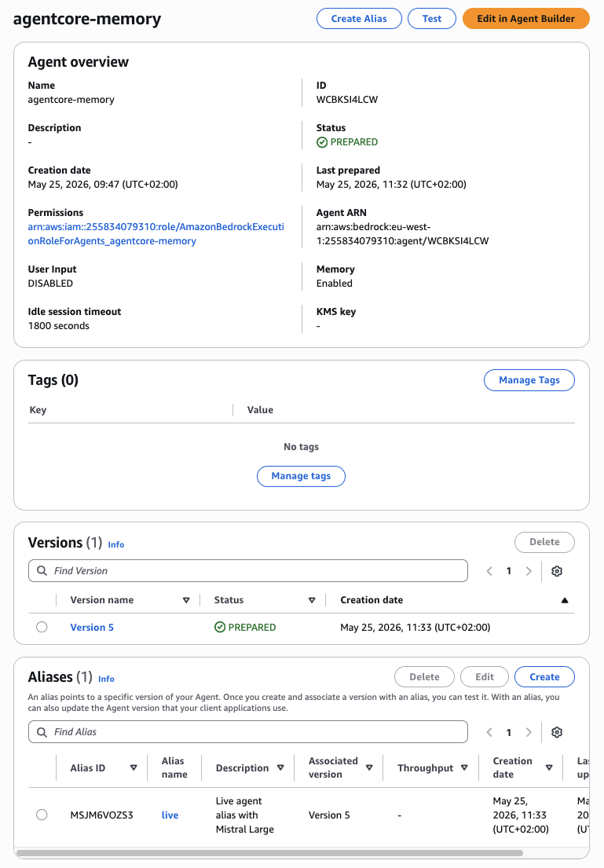This screenshot has height=868, width=604.
Task: Click search icon in Find Alias field
Action: click(x=42, y=732)
